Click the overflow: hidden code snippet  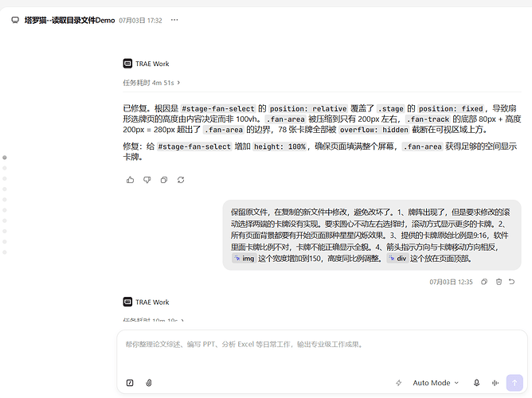click(374, 130)
